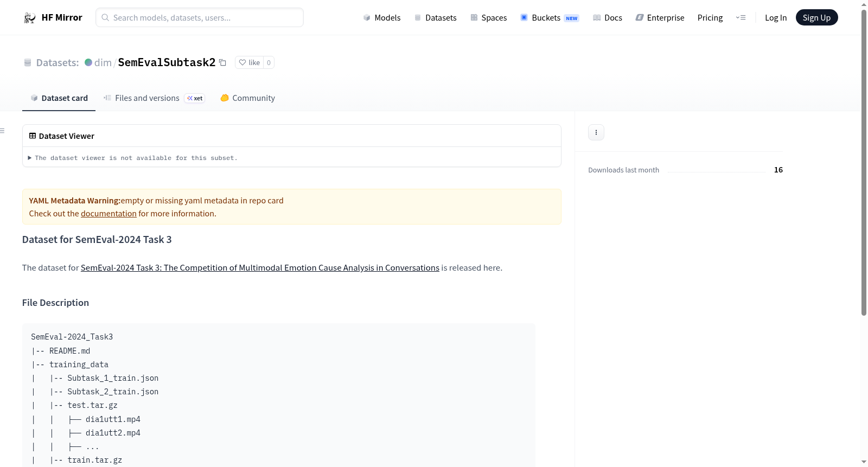
Task: Click the Log In link
Action: pyautogui.click(x=776, y=17)
